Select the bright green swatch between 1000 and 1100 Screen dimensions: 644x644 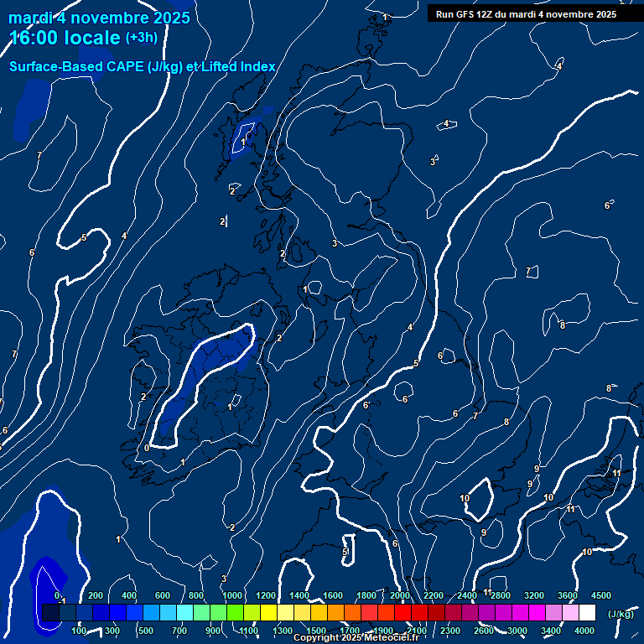pos(235,612)
